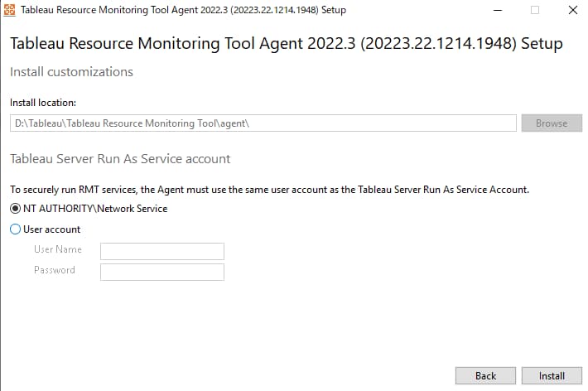The width and height of the screenshot is (588, 391).
Task: Click the window title bar text
Action: 183,10
